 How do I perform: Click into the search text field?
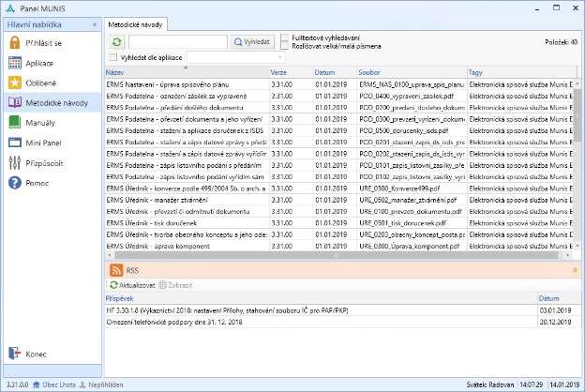coord(177,42)
